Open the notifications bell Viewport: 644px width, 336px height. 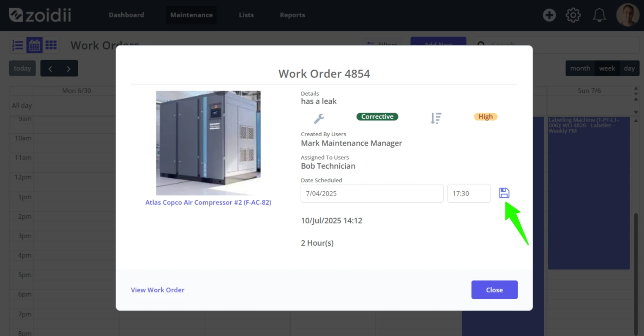click(x=599, y=15)
